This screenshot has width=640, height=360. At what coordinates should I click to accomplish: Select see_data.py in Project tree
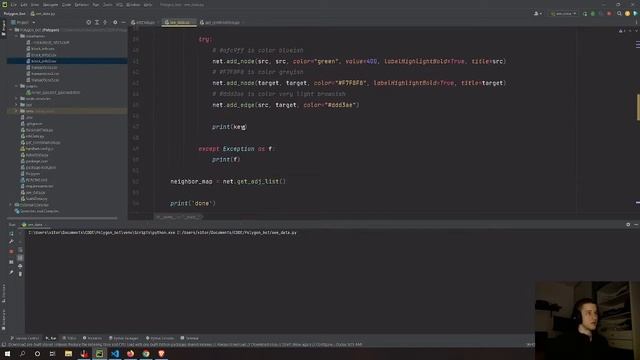coord(36,192)
